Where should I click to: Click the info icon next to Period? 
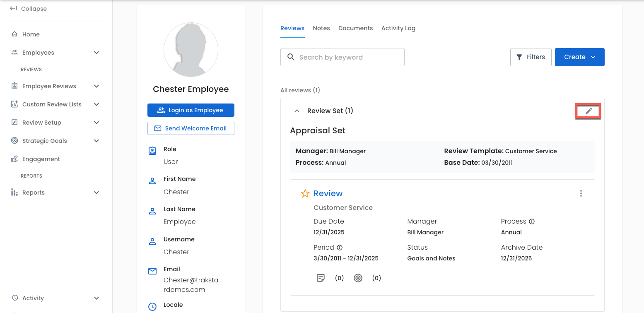[x=340, y=248]
